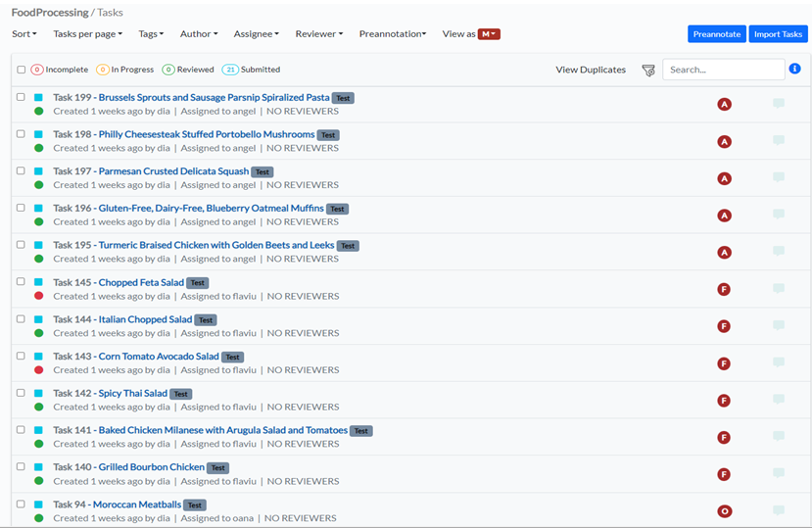The height and width of the screenshot is (529, 812).
Task: Tick checkbox for Task 145 Chopped Feta Salad
Action: pyautogui.click(x=21, y=281)
